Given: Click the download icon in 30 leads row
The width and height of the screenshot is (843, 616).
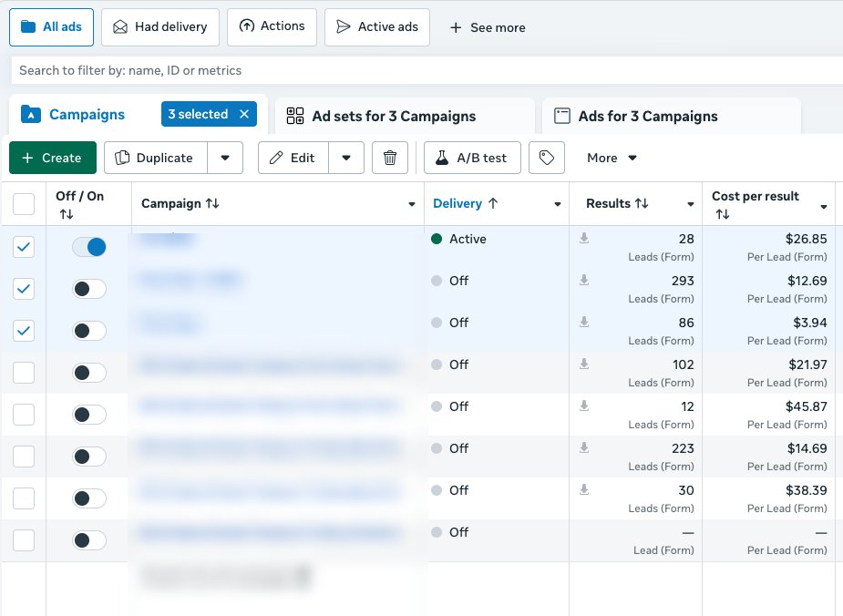Looking at the screenshot, I should (584, 489).
